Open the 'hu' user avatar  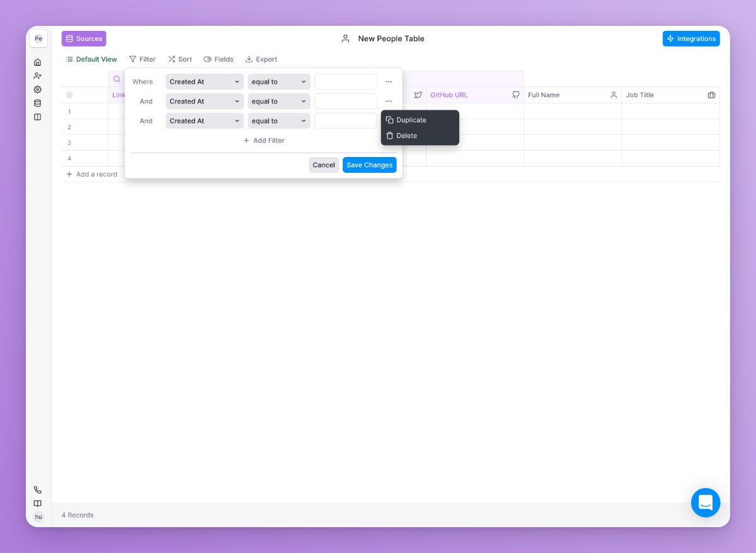pos(38,517)
